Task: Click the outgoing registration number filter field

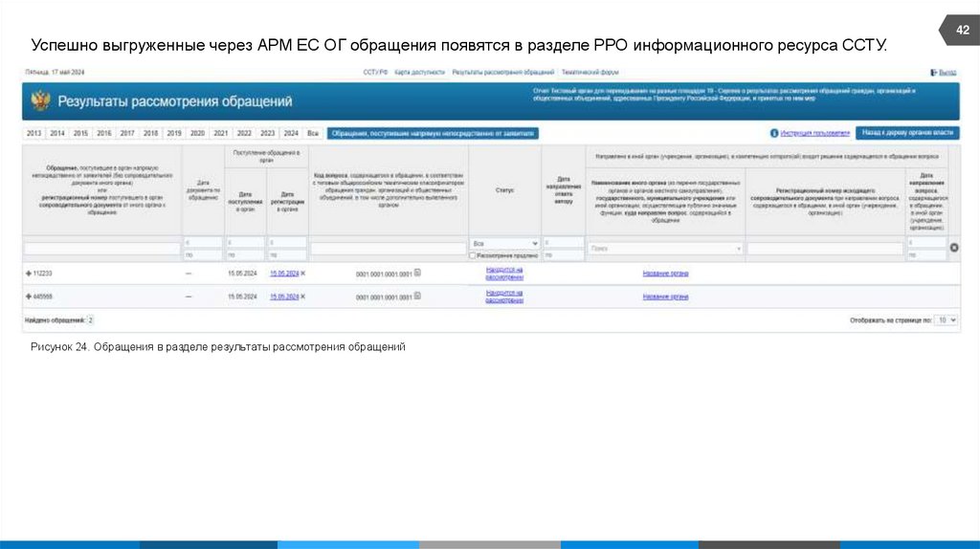Action: tap(825, 249)
